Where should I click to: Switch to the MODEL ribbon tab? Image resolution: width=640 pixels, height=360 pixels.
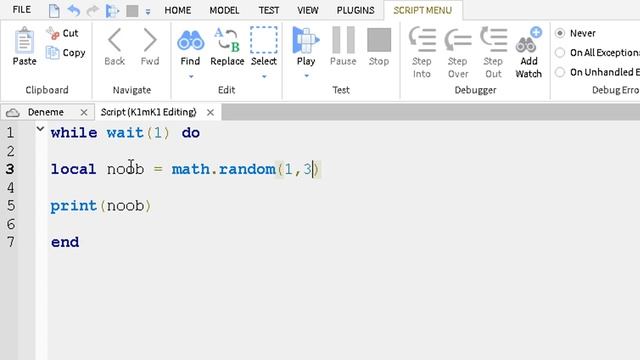coord(224,10)
